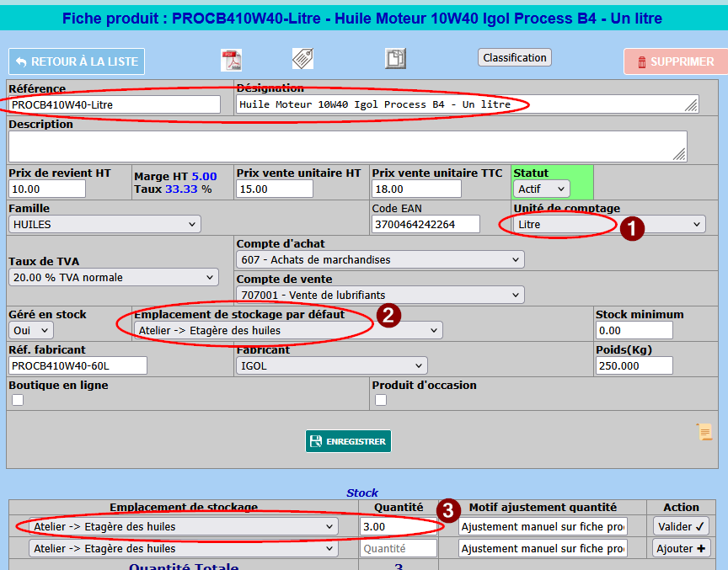Open storage location dropdown in Ajouter row
This screenshot has width=728, height=570.
click(x=184, y=549)
